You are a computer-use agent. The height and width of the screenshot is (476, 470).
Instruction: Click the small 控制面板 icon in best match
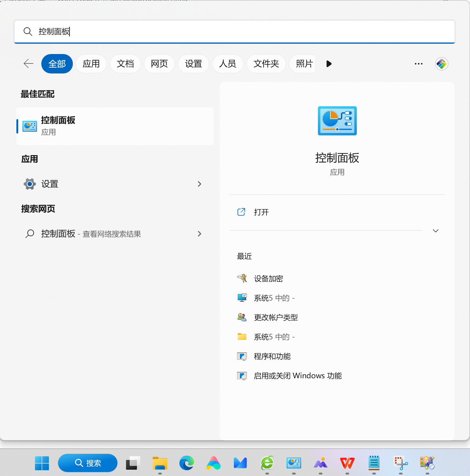pos(30,126)
